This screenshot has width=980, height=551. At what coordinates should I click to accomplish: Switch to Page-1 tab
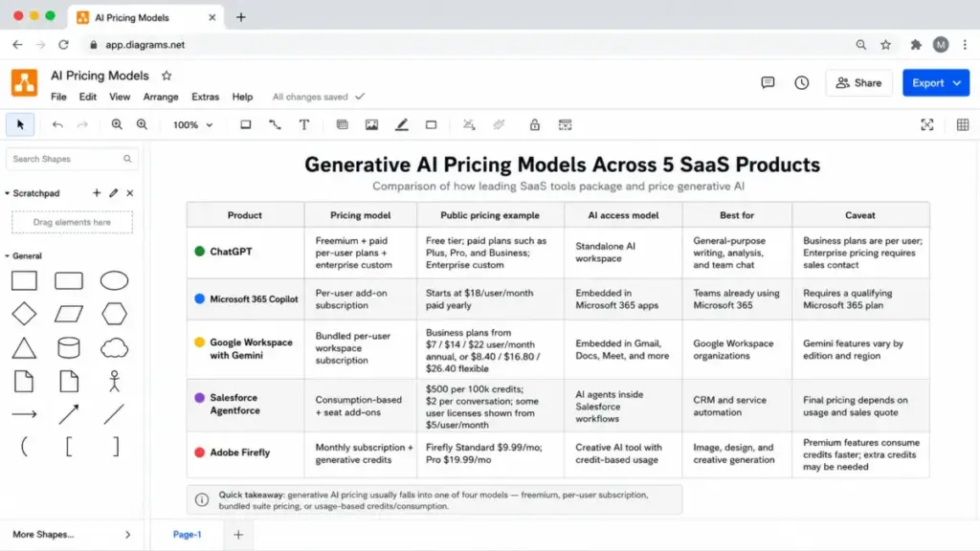coord(187,535)
